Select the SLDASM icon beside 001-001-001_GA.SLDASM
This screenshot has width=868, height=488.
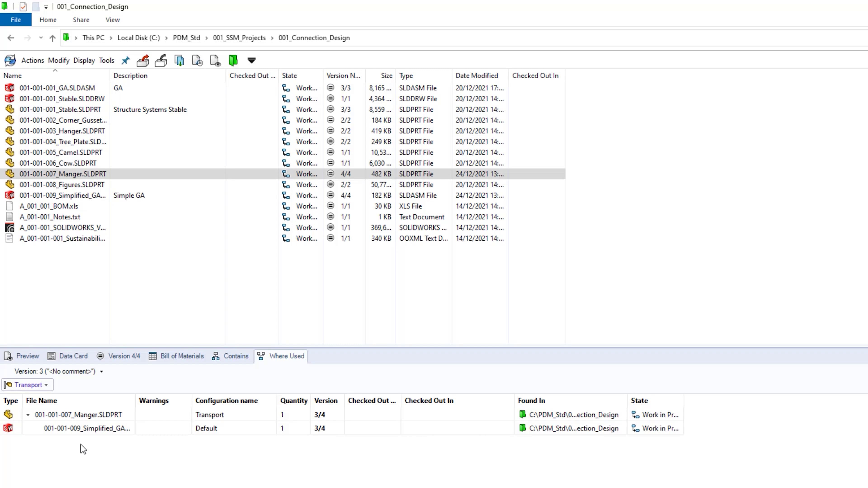9,88
